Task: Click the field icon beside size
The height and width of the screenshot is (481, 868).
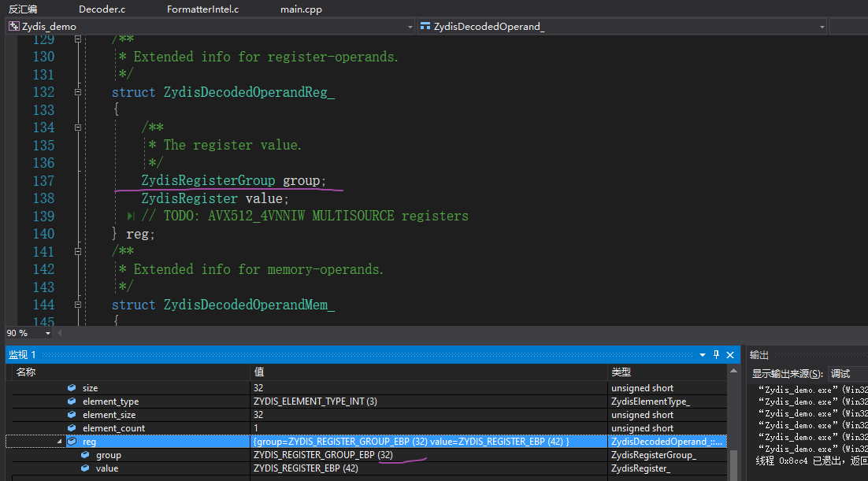Action: (x=72, y=388)
